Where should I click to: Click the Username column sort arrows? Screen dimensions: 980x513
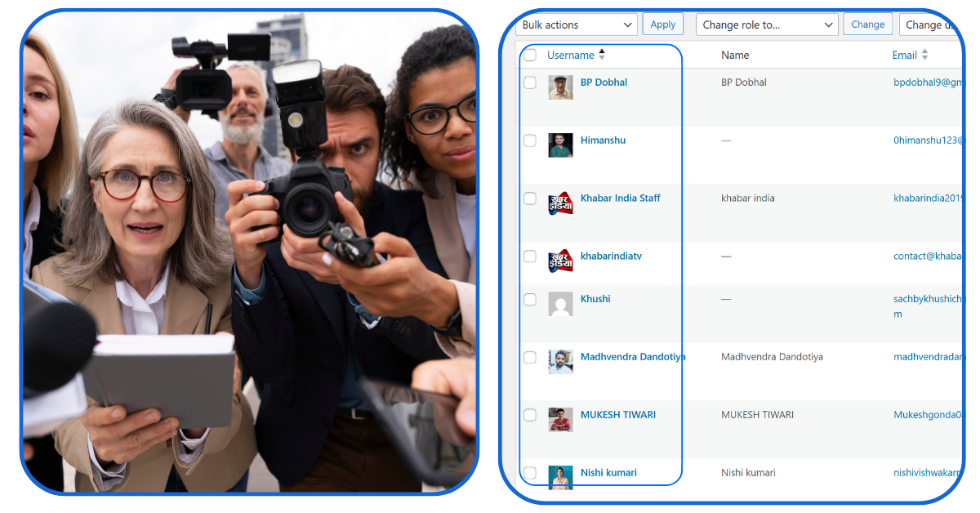[602, 52]
